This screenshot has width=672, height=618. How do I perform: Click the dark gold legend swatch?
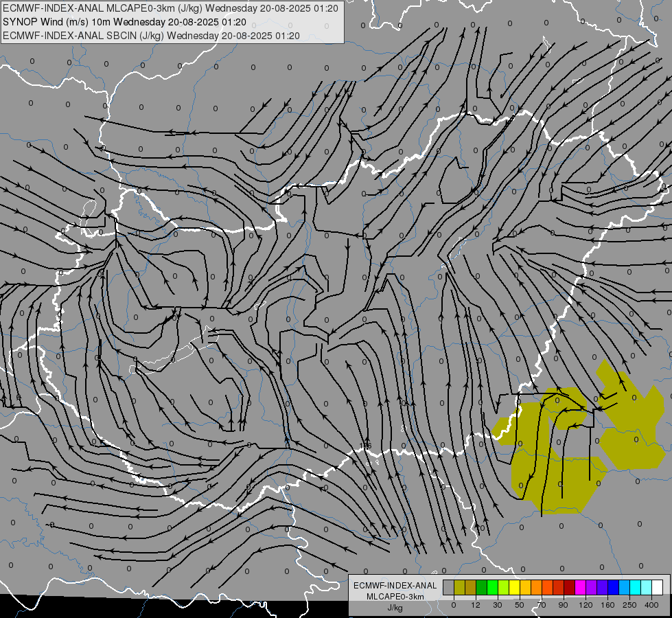coord(471,587)
